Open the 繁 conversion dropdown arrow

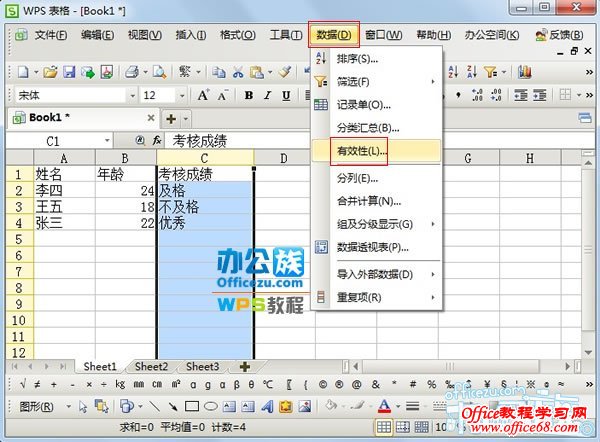pos(198,72)
